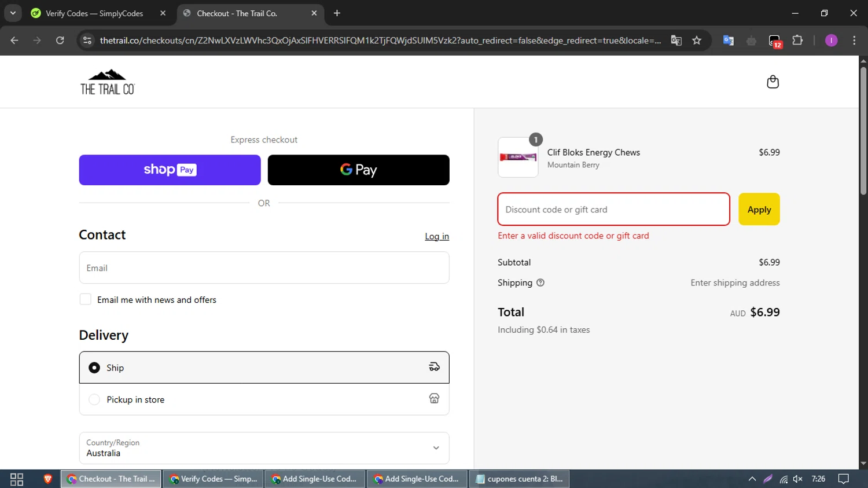868x488 pixels.
Task: Click the scrollbar up arrow
Action: click(863, 60)
